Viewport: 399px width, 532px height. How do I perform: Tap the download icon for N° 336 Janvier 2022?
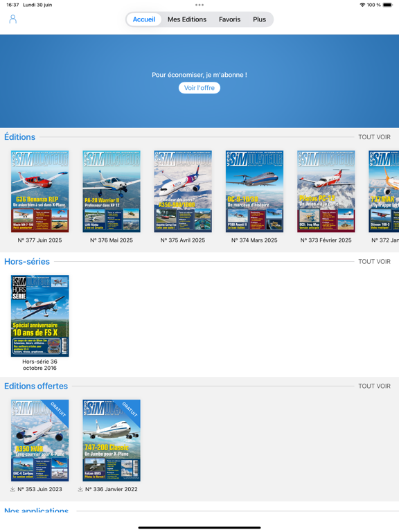(80, 489)
